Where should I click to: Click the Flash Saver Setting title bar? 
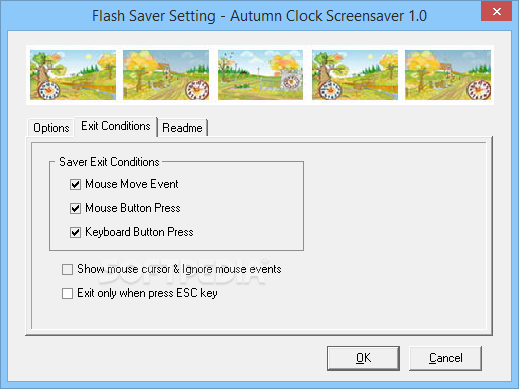tap(259, 16)
